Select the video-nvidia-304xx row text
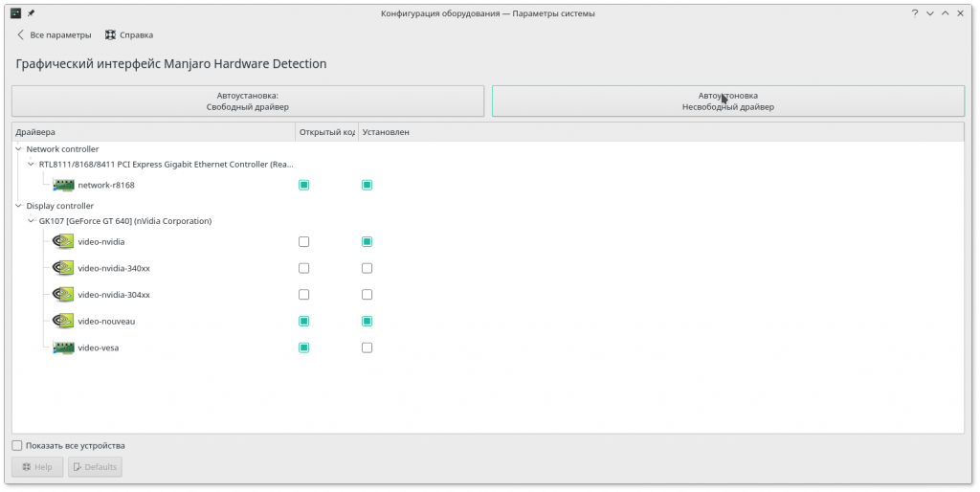 coord(114,295)
